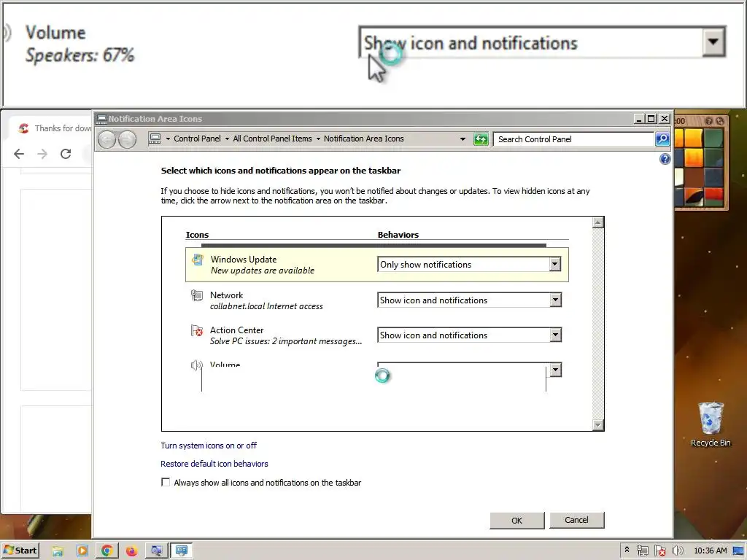This screenshot has width=747, height=560.
Task: Open Windows Explorer from the taskbar
Action: (58, 551)
